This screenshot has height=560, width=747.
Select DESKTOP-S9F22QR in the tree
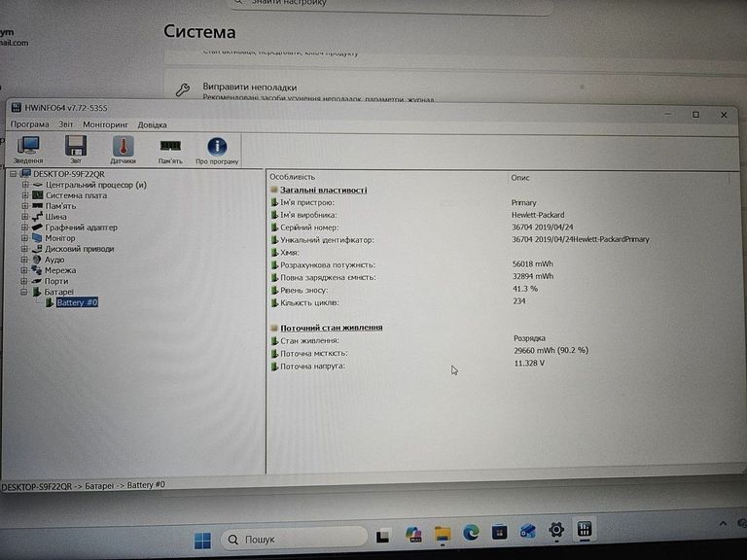click(69, 174)
